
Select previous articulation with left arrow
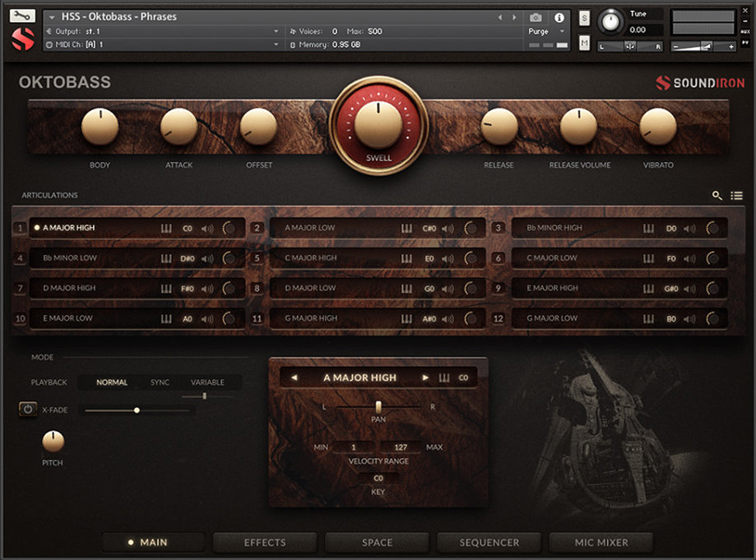[294, 378]
